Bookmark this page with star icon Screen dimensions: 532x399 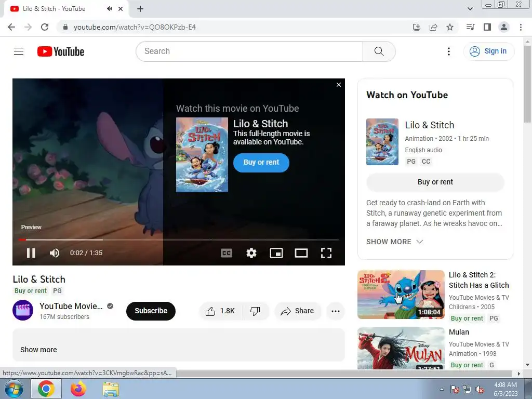pos(450,27)
